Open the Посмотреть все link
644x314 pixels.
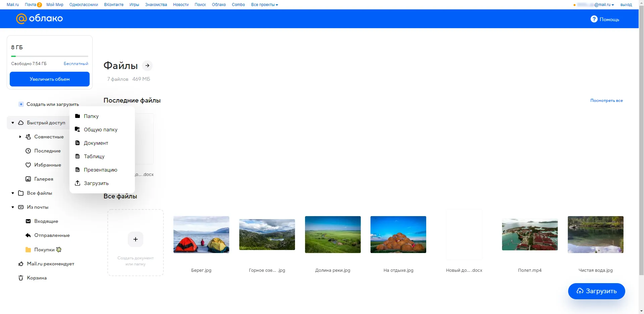tap(606, 101)
